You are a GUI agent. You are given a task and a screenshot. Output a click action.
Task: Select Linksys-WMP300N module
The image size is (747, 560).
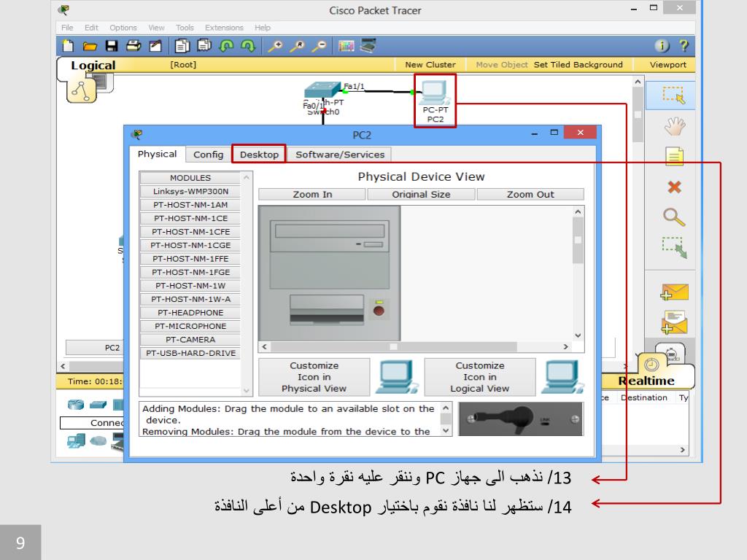(190, 192)
